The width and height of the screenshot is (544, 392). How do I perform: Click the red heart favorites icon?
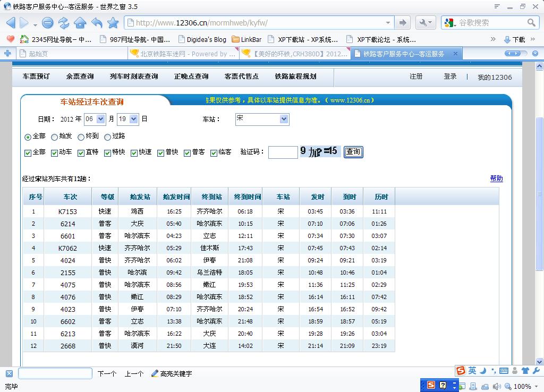pos(11,39)
